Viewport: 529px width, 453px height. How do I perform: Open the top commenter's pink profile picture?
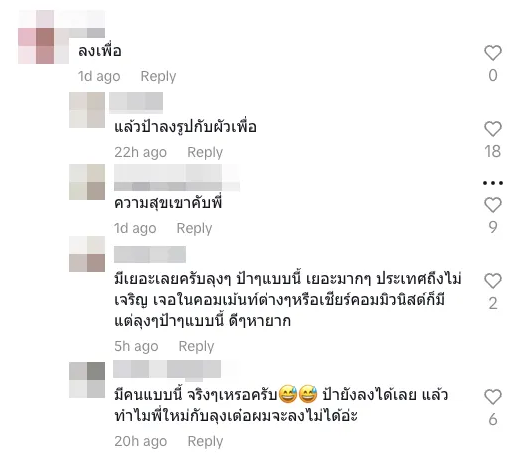(44, 37)
